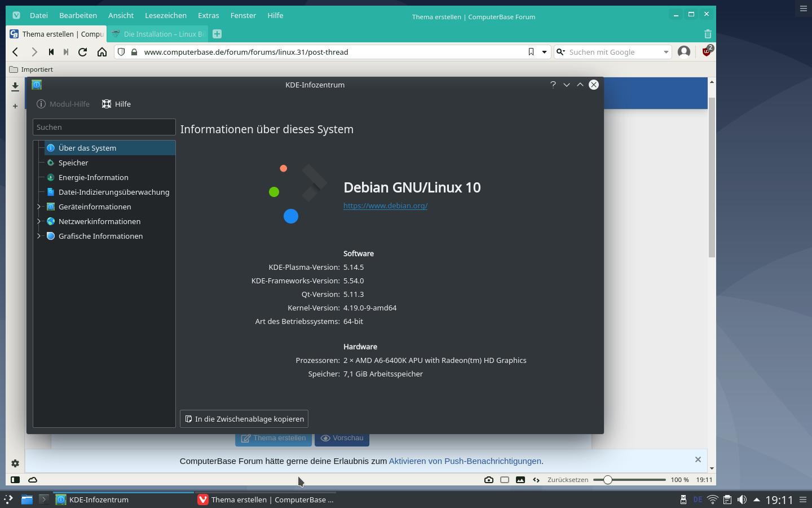This screenshot has width=812, height=508.
Task: Launch the terminal from taskbar
Action: tap(43, 500)
